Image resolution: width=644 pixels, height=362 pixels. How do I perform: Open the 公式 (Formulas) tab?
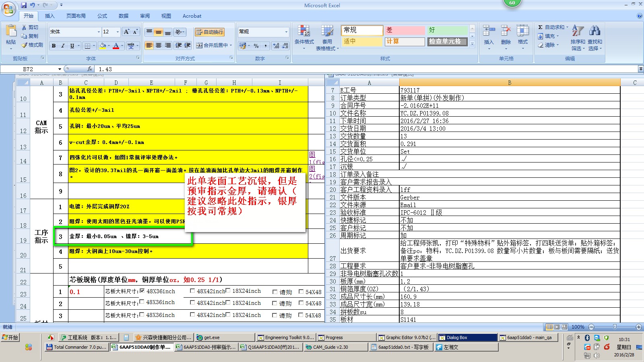(102, 16)
